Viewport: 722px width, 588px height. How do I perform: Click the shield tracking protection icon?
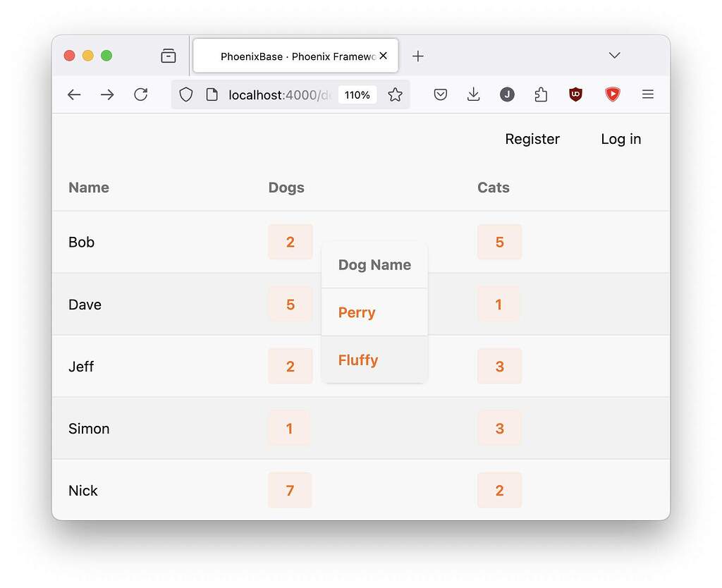click(x=185, y=94)
